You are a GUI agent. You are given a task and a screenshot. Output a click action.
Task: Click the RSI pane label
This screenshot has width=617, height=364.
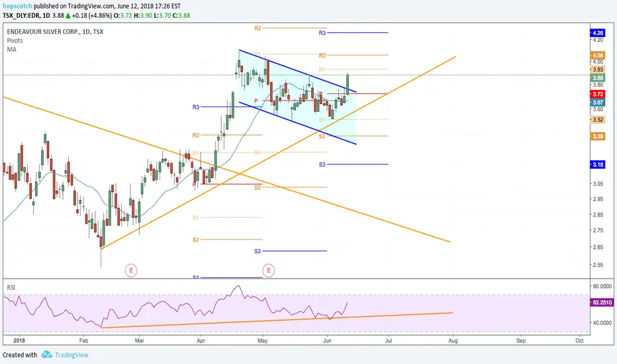[x=11, y=288]
